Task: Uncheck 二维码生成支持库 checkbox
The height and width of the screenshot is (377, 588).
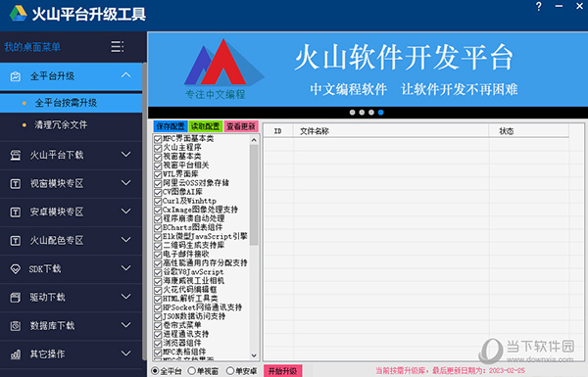Action: [x=158, y=246]
